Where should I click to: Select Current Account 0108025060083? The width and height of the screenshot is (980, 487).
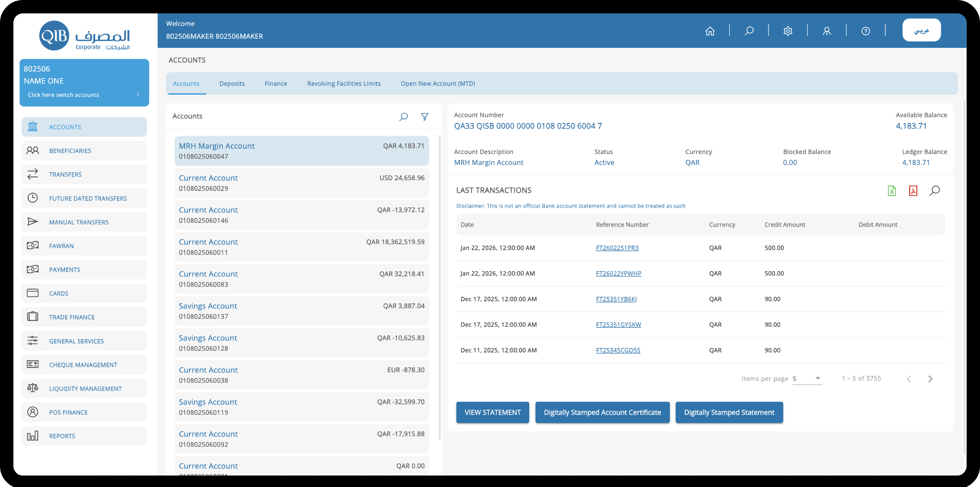pos(302,279)
